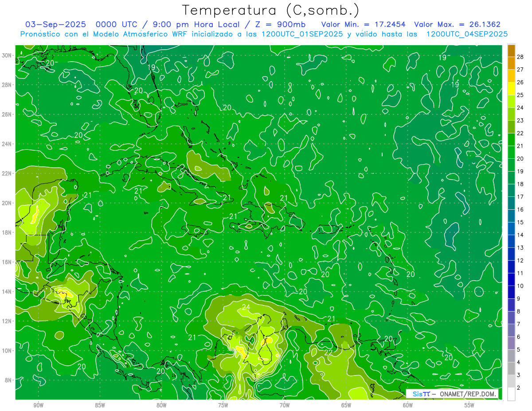
Task: Click the initialization time '1200UTC_01SEP2025'
Action: click(x=303, y=34)
